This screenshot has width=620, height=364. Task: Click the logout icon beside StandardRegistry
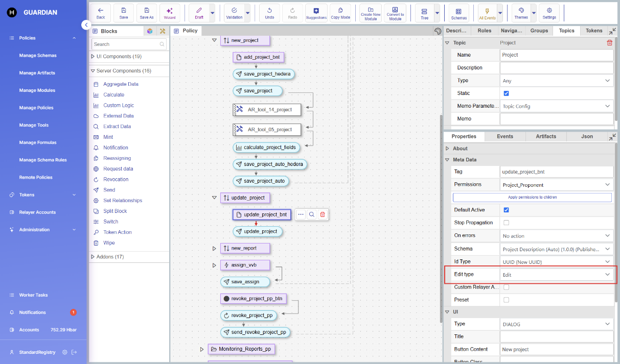[x=74, y=352]
